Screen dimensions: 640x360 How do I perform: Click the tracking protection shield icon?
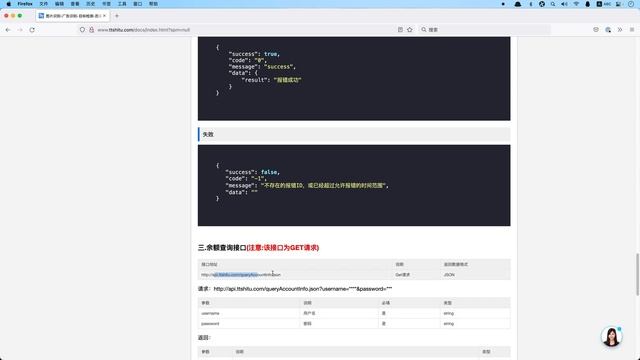pyautogui.click(x=82, y=30)
